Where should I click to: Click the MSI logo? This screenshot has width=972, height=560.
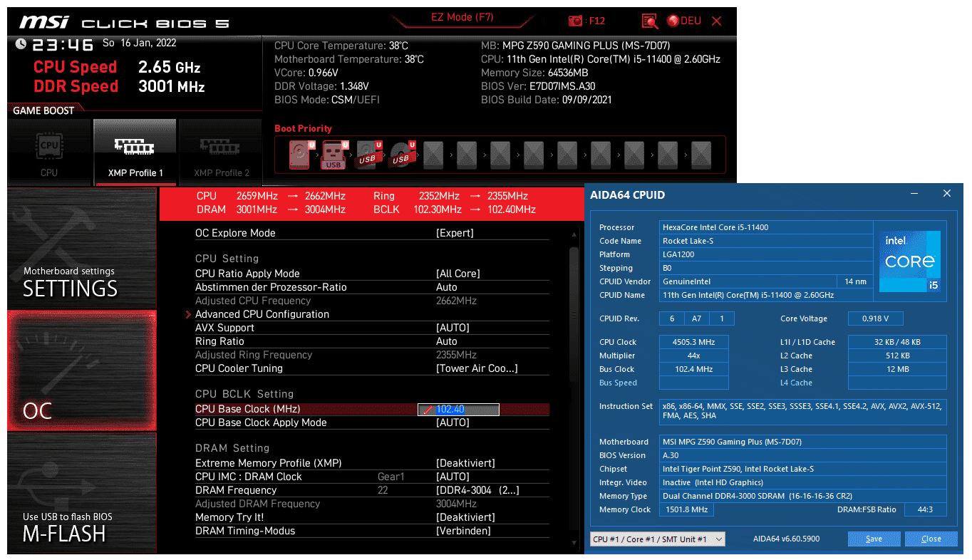tap(45, 22)
